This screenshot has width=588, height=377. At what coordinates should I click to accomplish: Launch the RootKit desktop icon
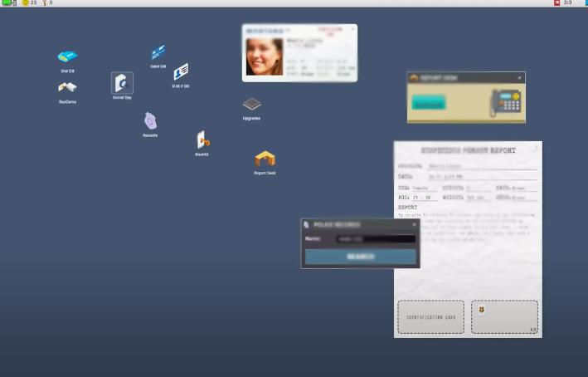202,143
